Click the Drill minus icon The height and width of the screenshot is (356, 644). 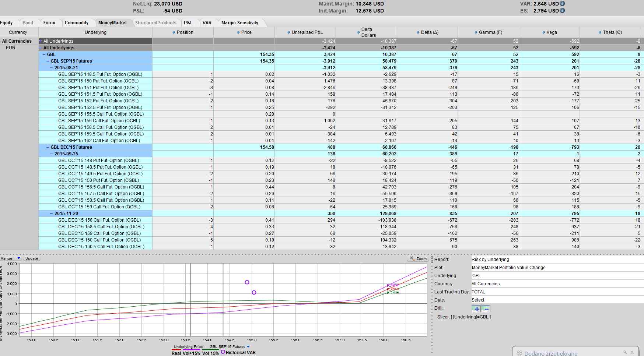[x=486, y=309]
